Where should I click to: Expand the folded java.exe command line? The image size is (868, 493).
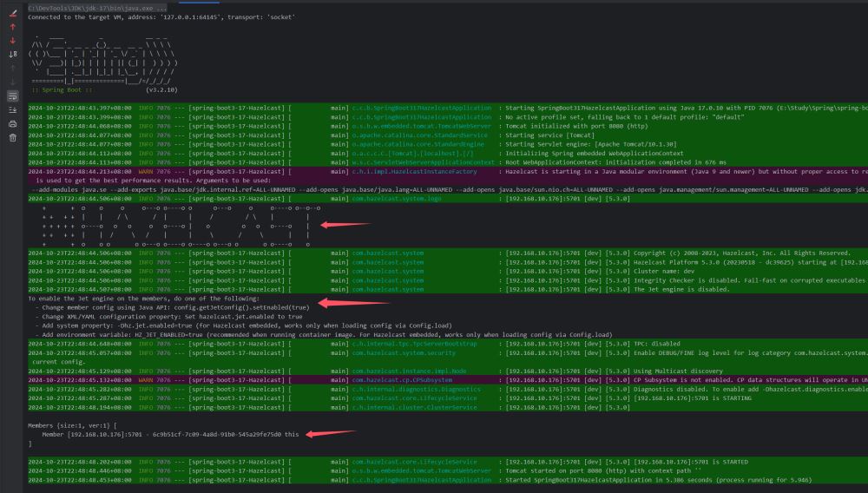pyautogui.click(x=97, y=9)
